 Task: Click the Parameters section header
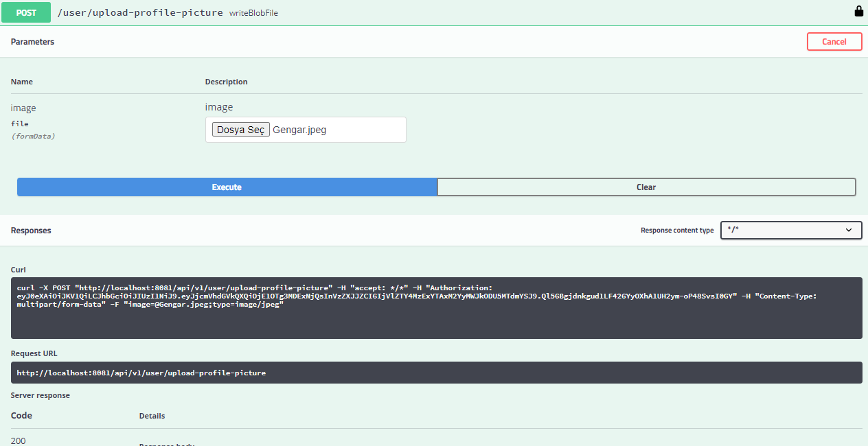32,41
